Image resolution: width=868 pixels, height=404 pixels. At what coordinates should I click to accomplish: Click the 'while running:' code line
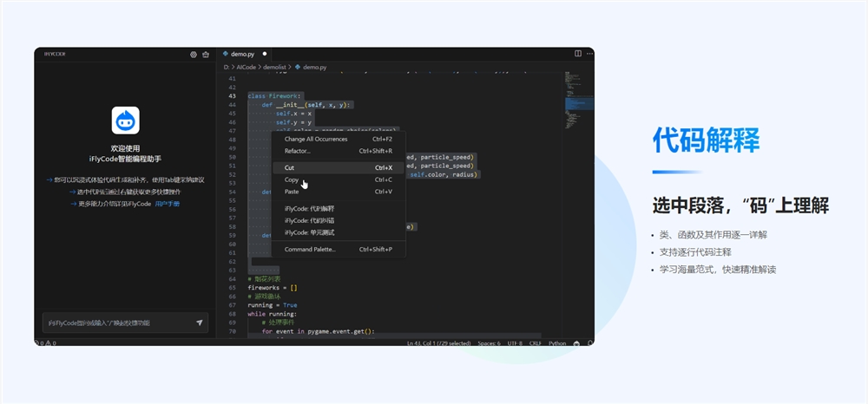[273, 314]
